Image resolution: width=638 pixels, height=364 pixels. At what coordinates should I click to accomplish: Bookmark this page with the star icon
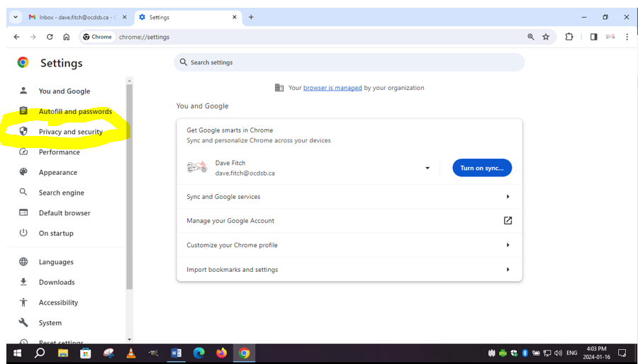coord(546,37)
